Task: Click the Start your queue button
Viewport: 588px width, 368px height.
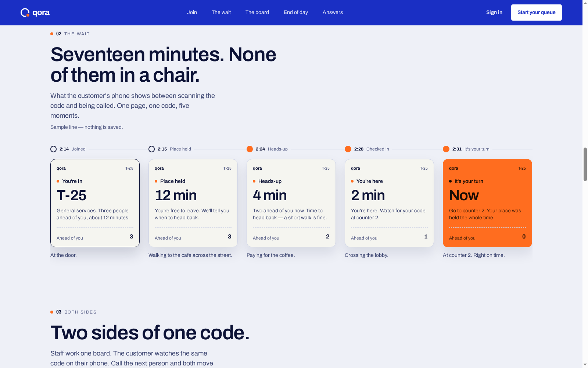Action: tap(536, 13)
